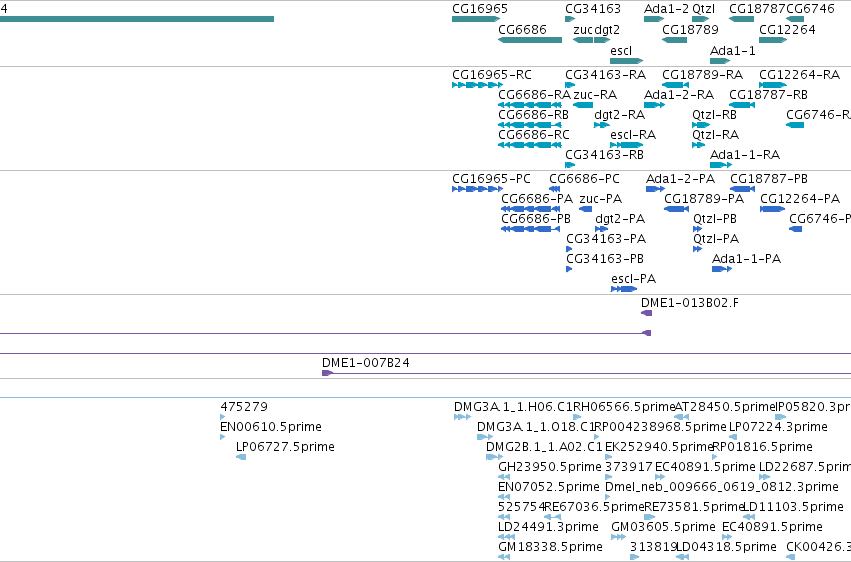
Task: Select the CG6686-PC protein label
Action: coord(584,179)
